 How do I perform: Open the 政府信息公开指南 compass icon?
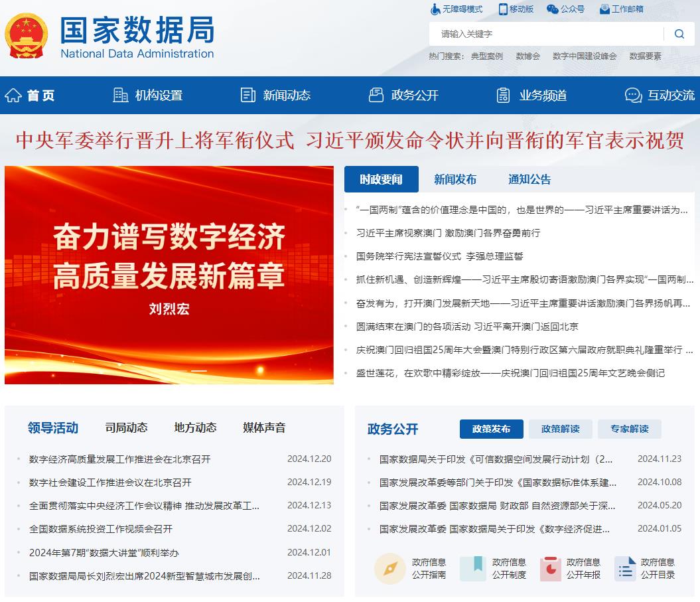pos(389,569)
